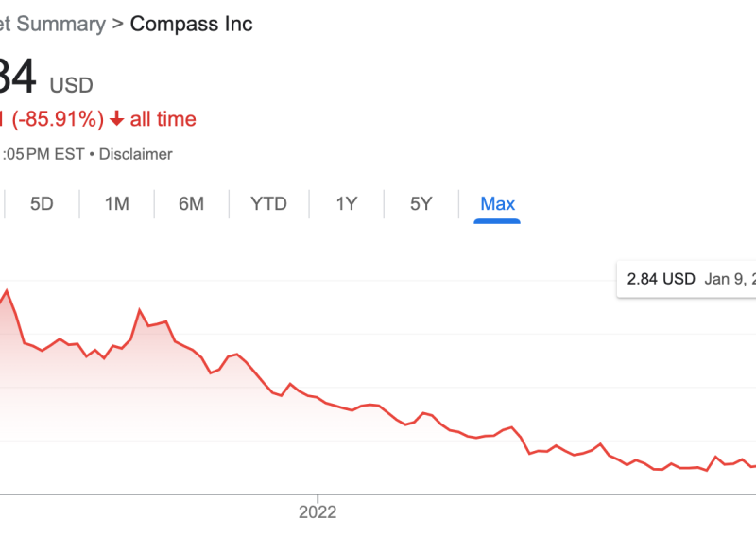This screenshot has height=537, width=756.
Task: Click the PM EST timestamp text
Action: (43, 153)
